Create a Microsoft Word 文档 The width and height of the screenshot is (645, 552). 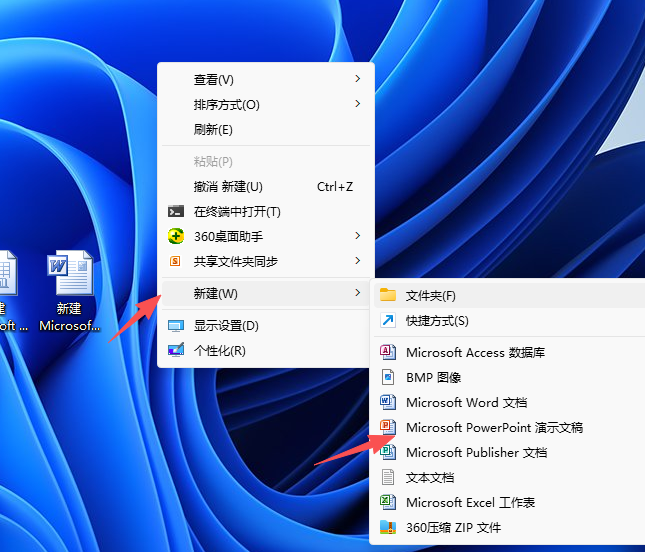point(509,402)
